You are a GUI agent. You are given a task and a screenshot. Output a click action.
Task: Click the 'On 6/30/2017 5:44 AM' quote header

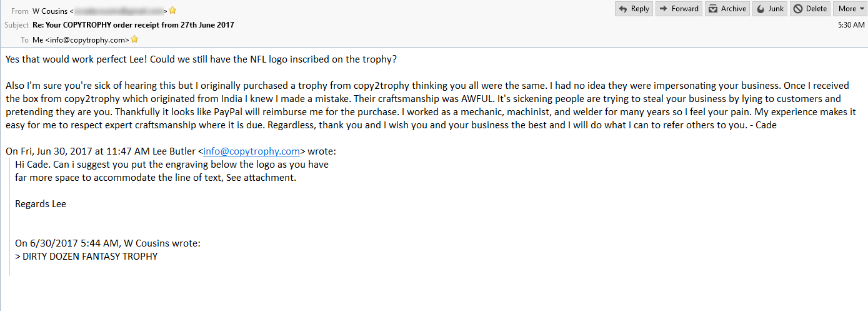(x=107, y=243)
